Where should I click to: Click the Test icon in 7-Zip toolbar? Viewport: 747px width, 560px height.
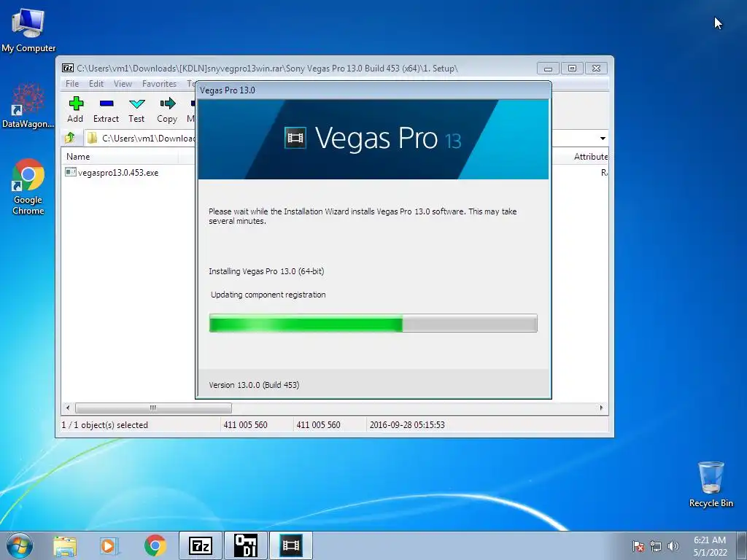tap(136, 109)
